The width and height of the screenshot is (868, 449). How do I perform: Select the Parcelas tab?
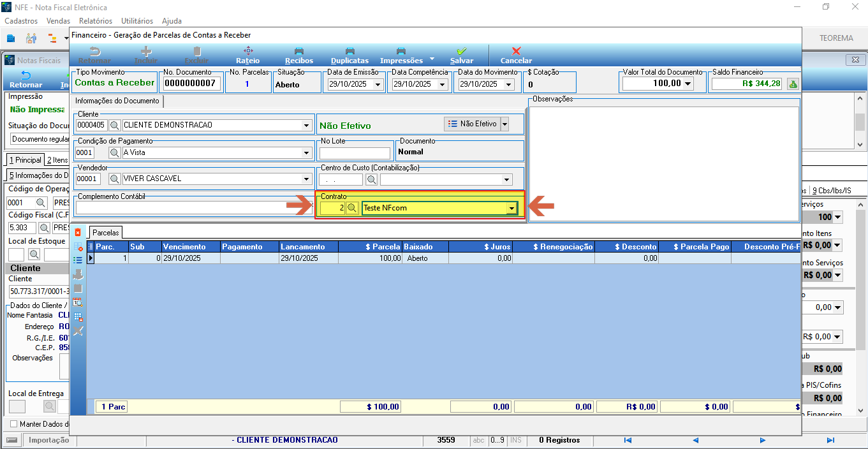tap(105, 233)
